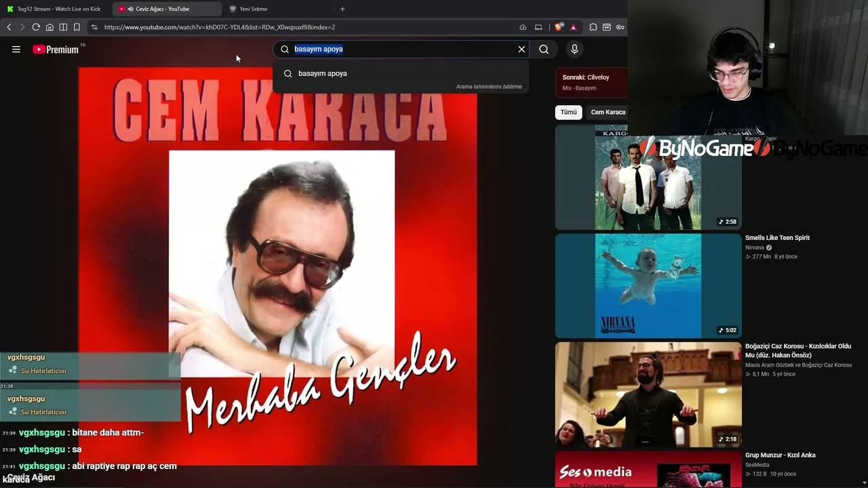The width and height of the screenshot is (868, 488).
Task: Switch to the Tog12 Stream Kick tab
Action: tap(55, 9)
